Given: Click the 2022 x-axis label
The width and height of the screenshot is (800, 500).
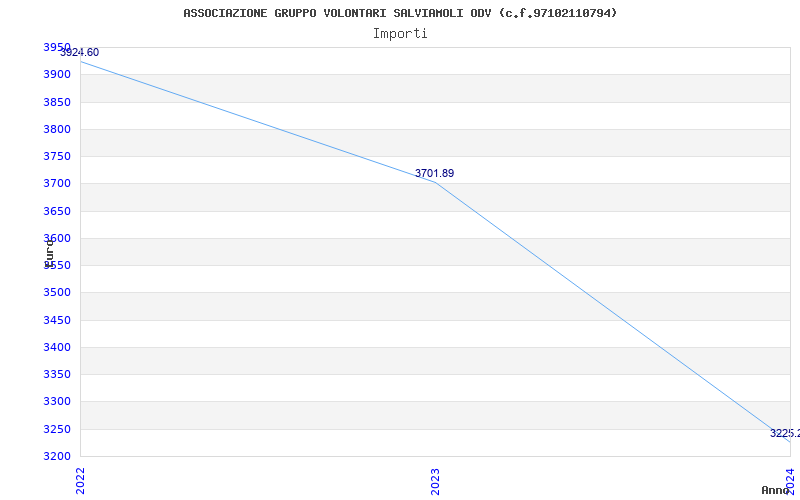Looking at the screenshot, I should click(80, 481).
